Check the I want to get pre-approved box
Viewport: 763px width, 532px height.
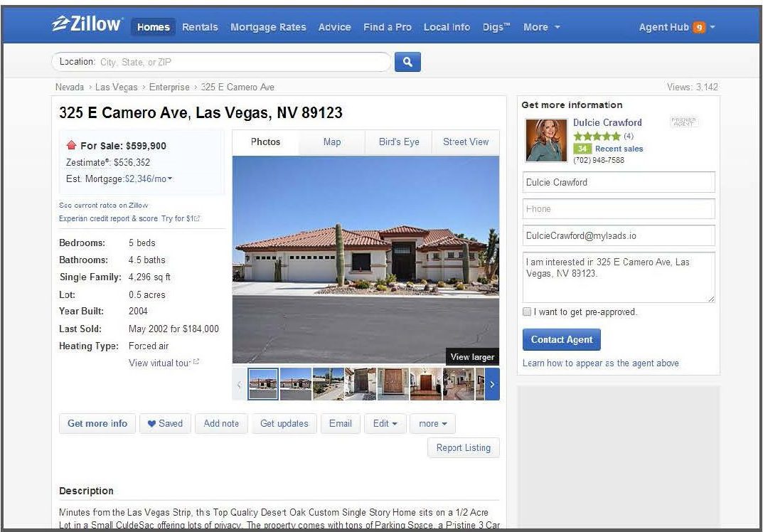[526, 312]
